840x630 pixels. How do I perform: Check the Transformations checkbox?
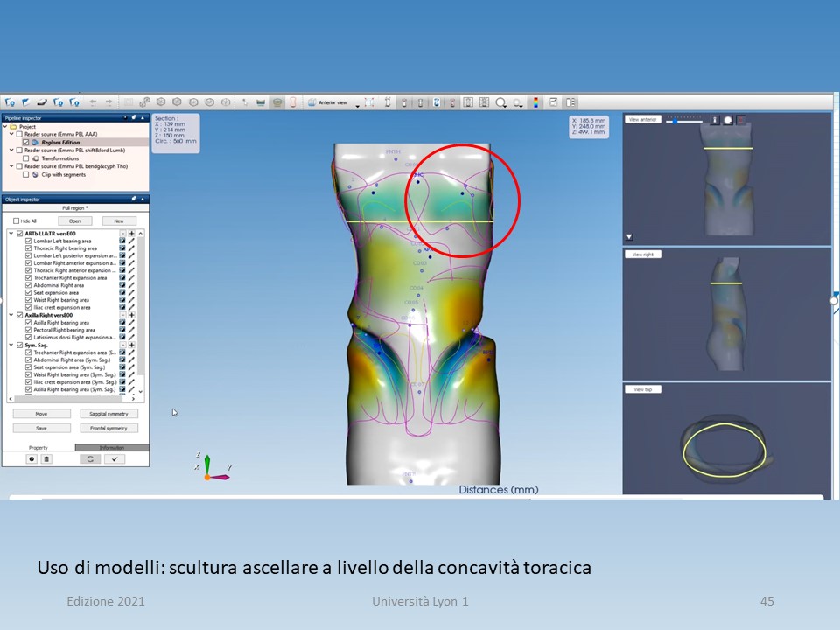click(x=25, y=158)
